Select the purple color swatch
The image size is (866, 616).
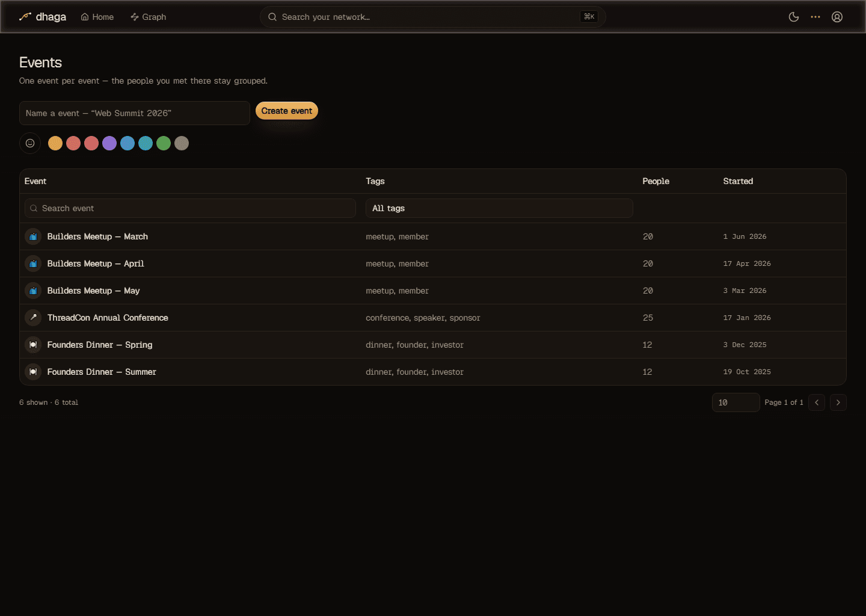pos(109,143)
